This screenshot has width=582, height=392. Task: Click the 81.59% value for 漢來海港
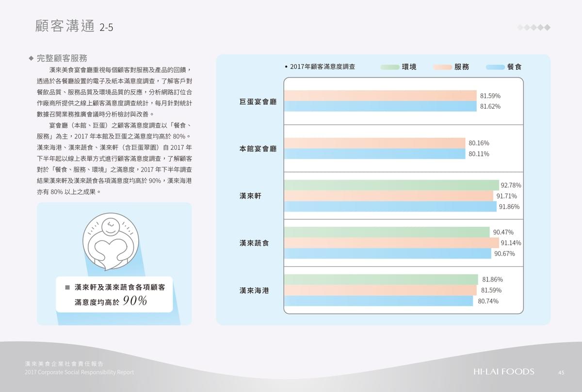tap(491, 290)
